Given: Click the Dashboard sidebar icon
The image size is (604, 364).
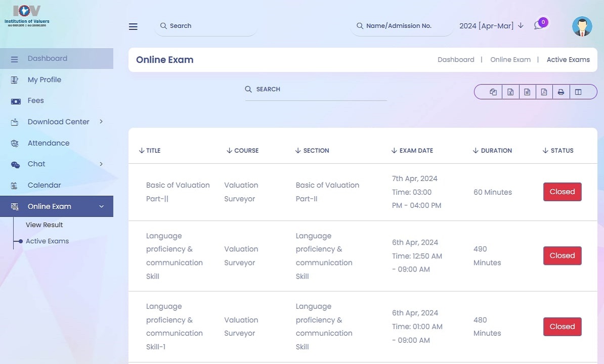Looking at the screenshot, I should click(15, 59).
